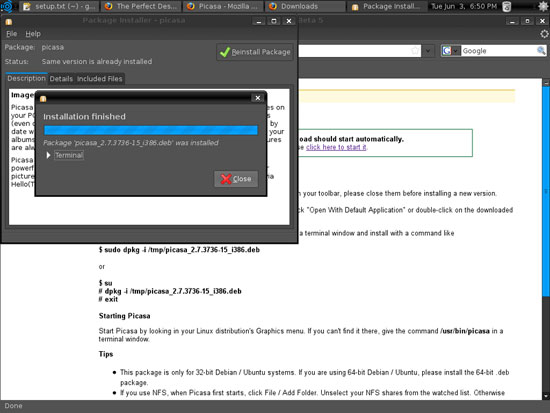Click the trash icon in the top panel
This screenshot has width=550, height=413.
click(x=507, y=6)
